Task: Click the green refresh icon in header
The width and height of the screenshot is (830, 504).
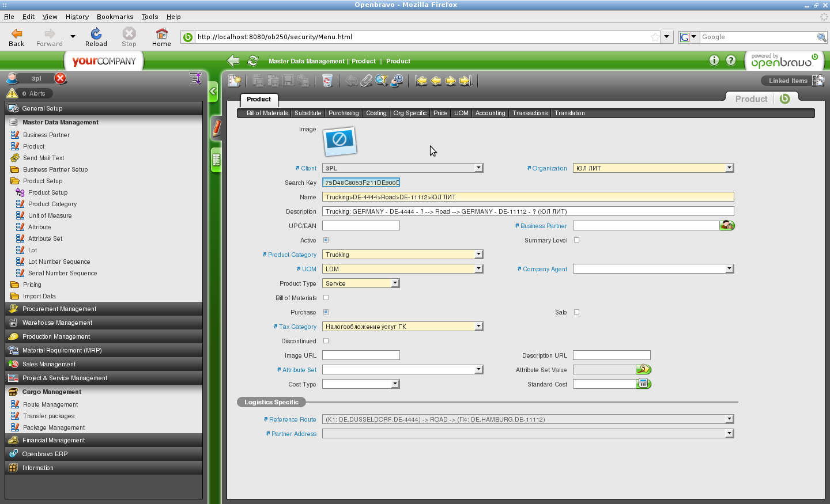Action: pos(252,61)
